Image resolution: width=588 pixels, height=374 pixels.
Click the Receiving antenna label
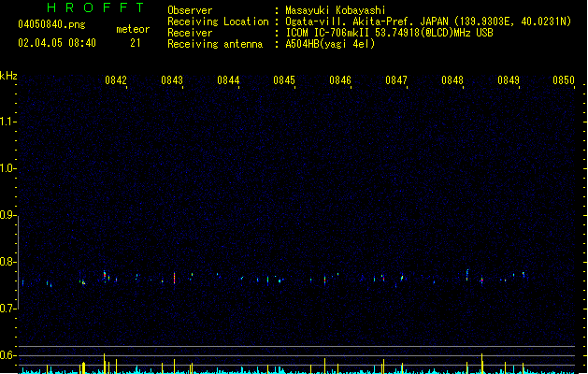215,44
